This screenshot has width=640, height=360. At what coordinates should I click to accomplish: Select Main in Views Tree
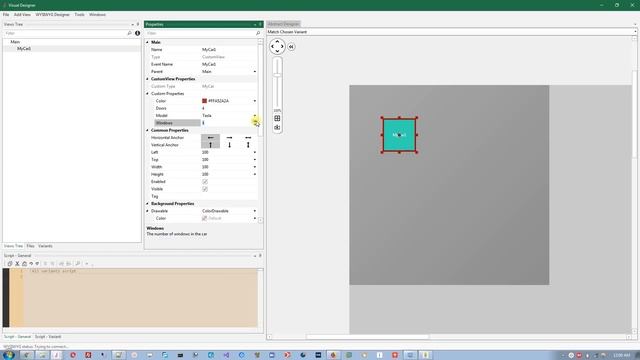15,42
